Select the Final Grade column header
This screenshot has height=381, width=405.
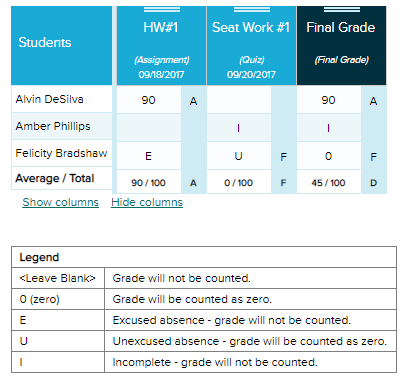tap(342, 46)
